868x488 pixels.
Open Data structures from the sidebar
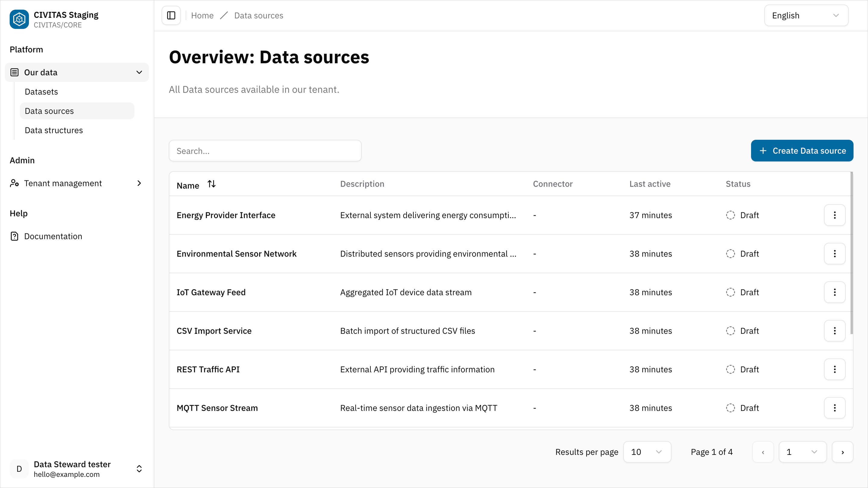click(x=54, y=130)
